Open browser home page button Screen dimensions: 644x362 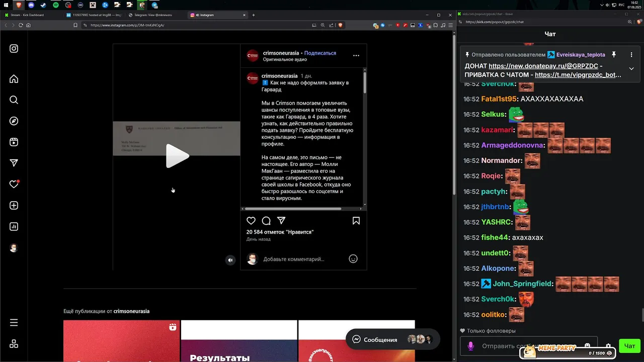point(28,25)
